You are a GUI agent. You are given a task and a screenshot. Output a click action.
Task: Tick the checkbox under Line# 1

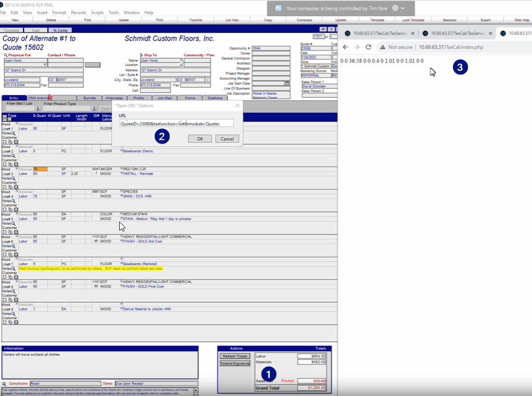(4, 142)
